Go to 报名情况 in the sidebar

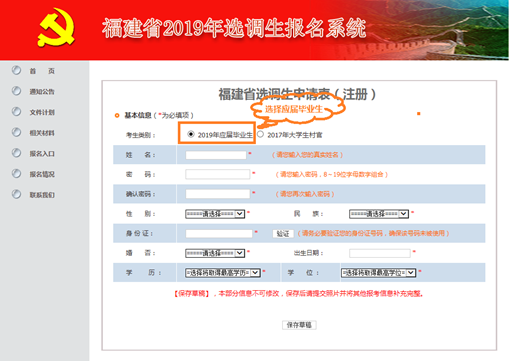[42, 174]
